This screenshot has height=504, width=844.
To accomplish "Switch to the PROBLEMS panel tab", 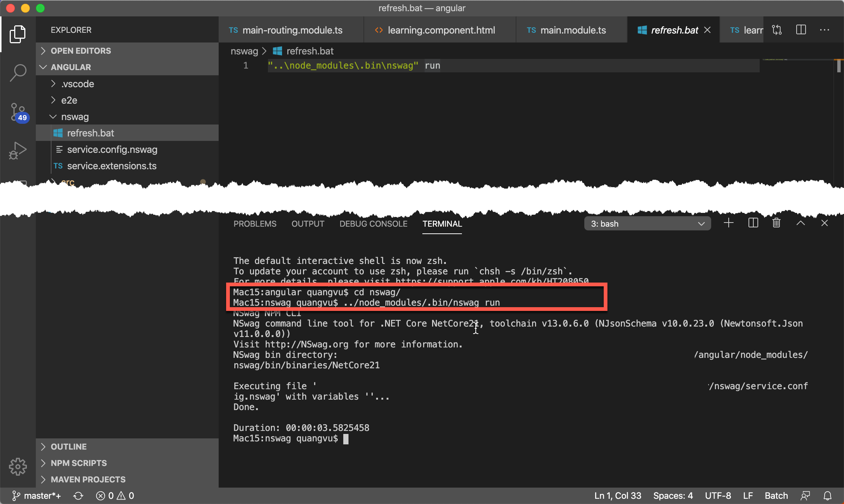I will tap(255, 224).
